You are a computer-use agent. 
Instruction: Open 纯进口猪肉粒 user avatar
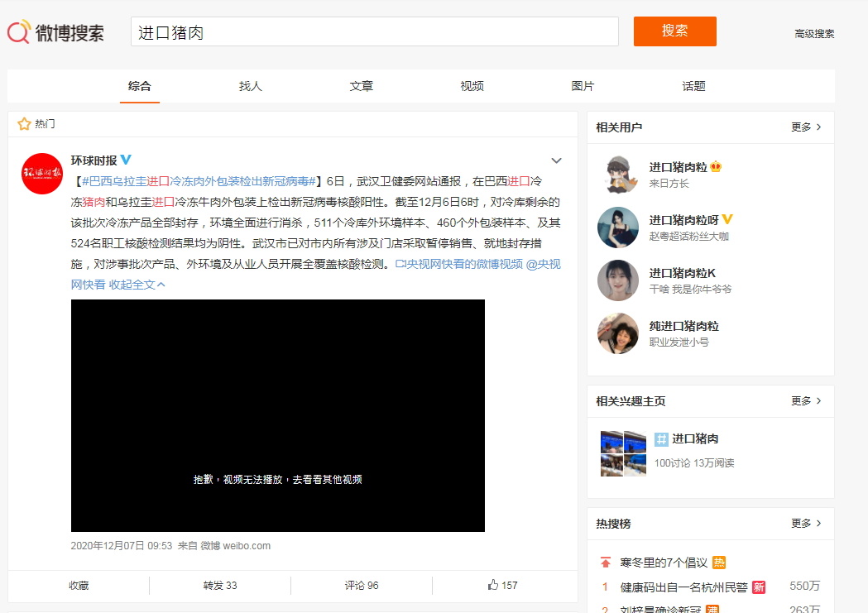pos(618,333)
